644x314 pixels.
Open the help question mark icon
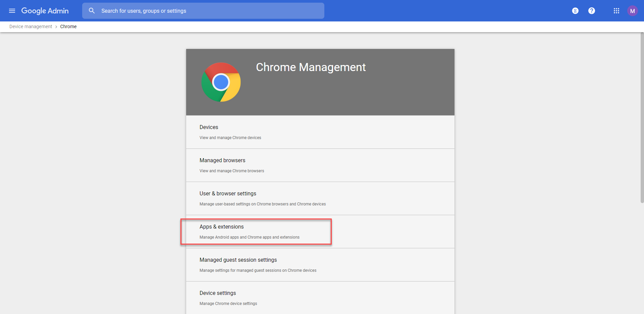pos(592,11)
